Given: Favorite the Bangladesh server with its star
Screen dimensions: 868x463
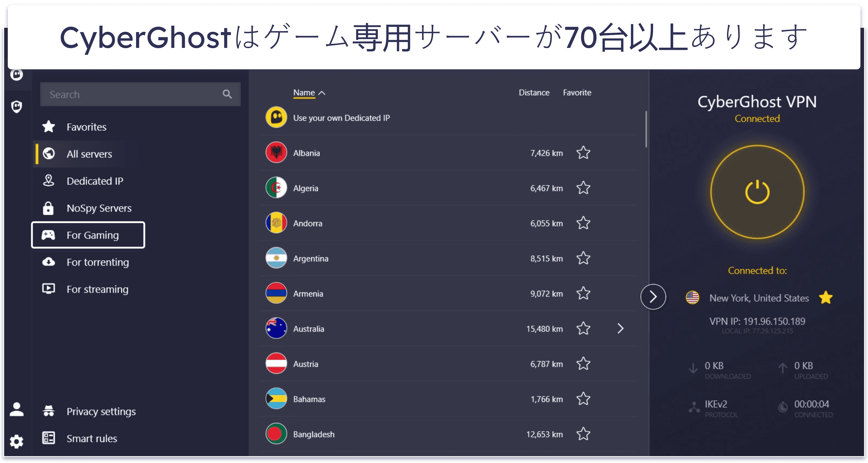Looking at the screenshot, I should 583,434.
